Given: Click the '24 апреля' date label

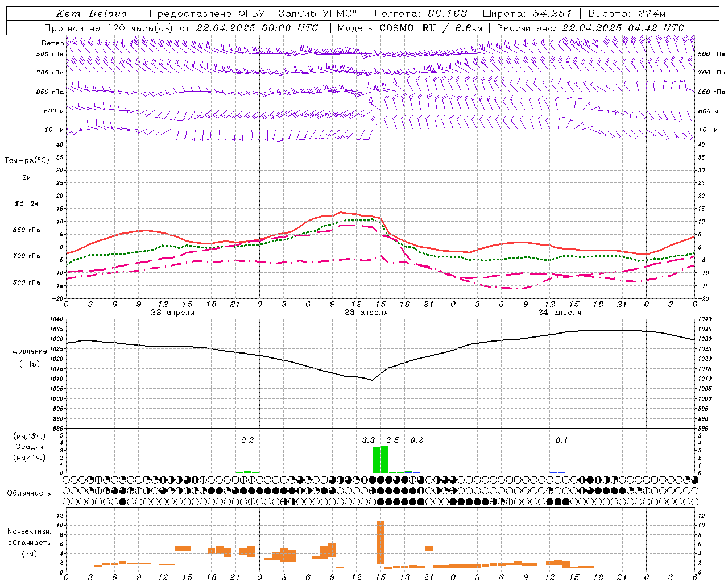Looking at the screenshot, I should pyautogui.click(x=559, y=313).
